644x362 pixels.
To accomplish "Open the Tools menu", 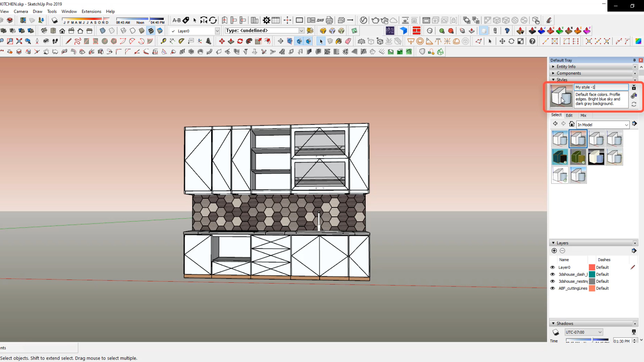I will point(52,12).
